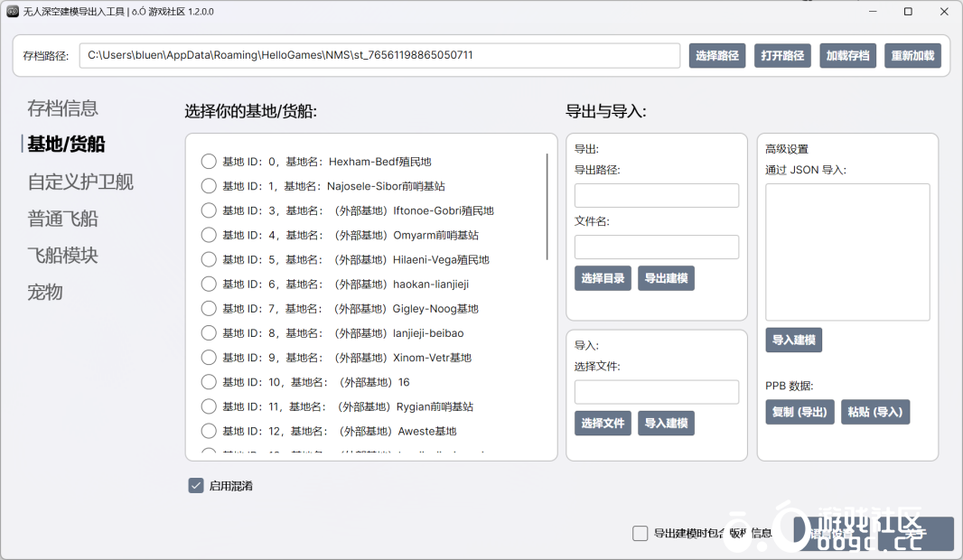
Task: Select base ID 6 haokan-lianjieji
Action: (209, 284)
